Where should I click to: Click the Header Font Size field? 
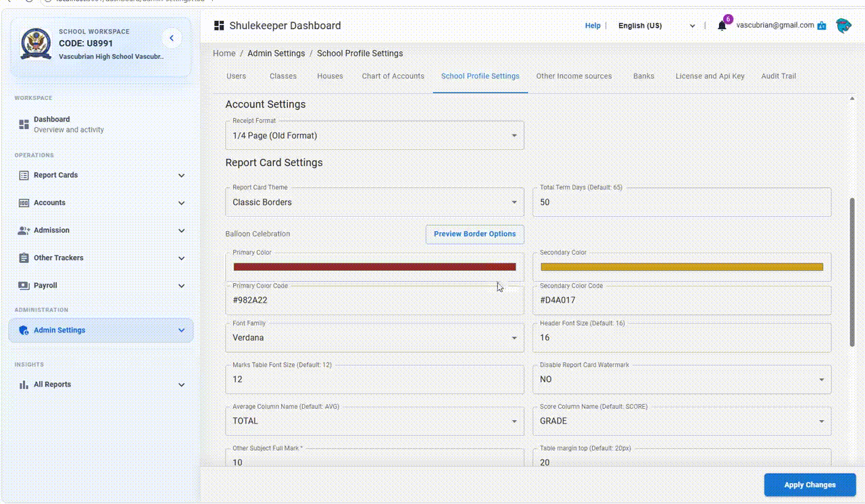coord(682,337)
